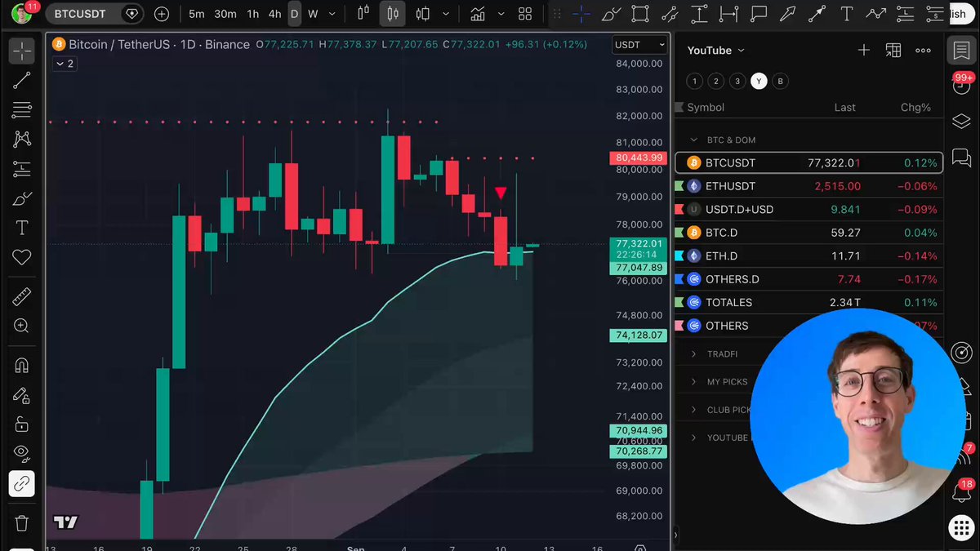Activate the magnet snap mode
980x551 pixels.
[22, 366]
